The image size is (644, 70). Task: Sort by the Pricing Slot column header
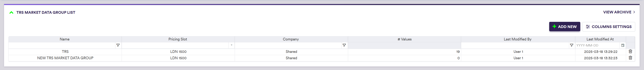(177, 39)
